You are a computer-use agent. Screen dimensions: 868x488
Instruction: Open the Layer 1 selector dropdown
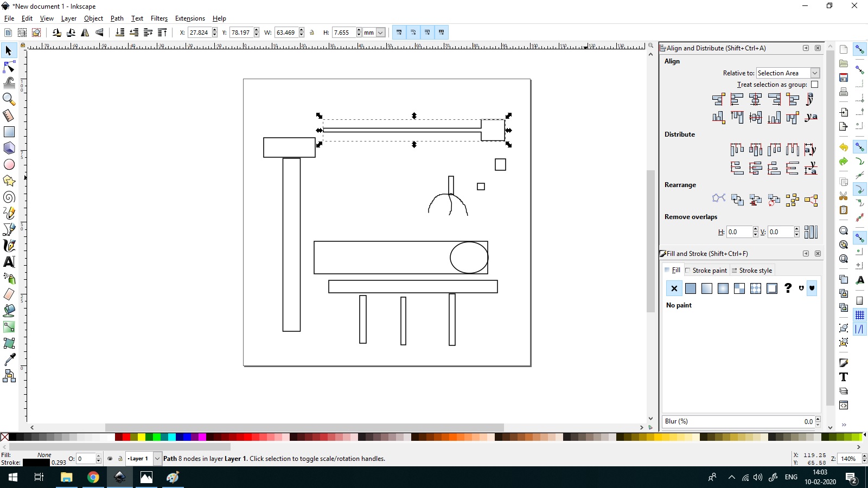click(x=144, y=459)
